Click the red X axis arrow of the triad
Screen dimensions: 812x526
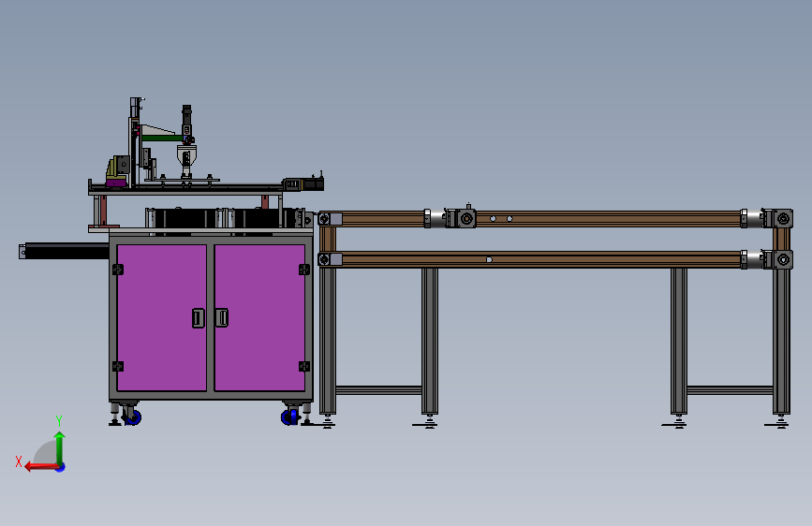(41, 467)
